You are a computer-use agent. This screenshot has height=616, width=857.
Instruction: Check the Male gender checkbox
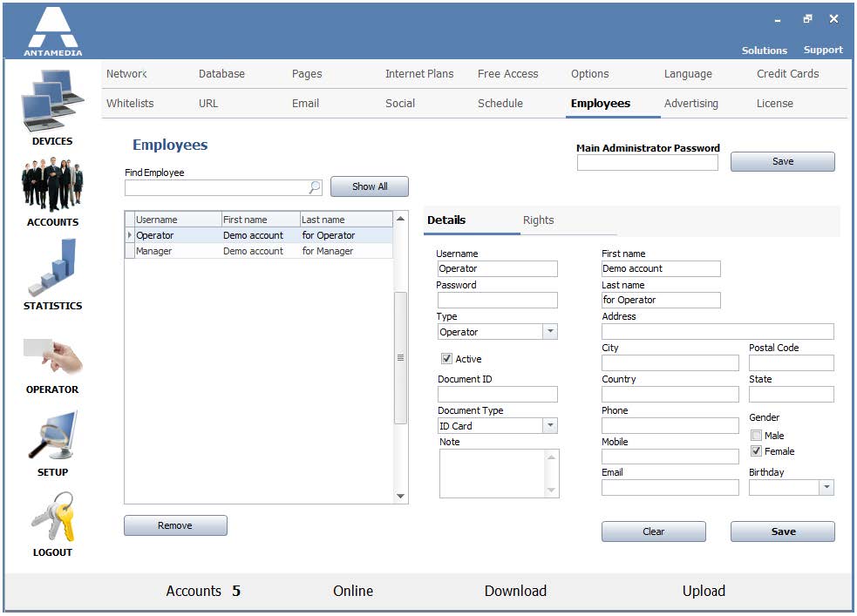[757, 436]
